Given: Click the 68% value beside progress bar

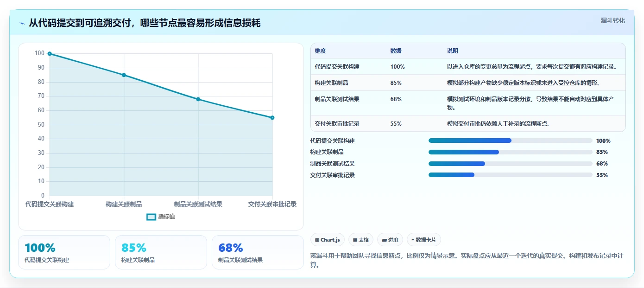Looking at the screenshot, I should point(602,164).
